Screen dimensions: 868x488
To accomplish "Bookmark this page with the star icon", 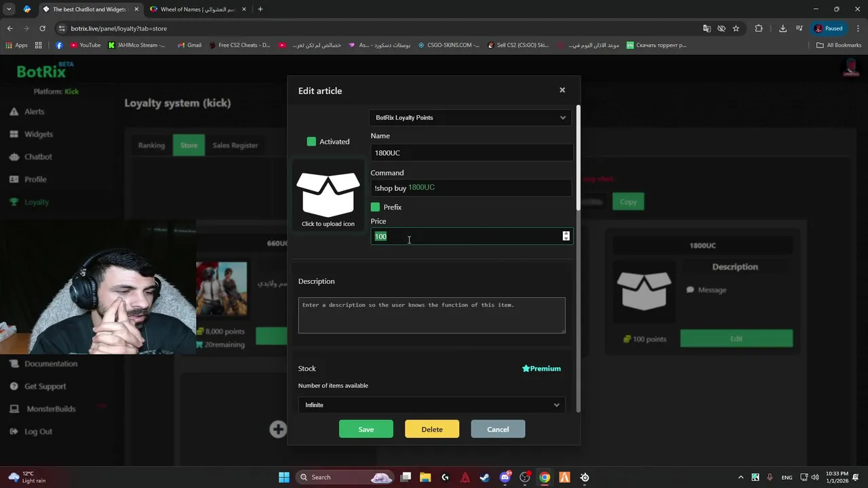I will point(736,28).
